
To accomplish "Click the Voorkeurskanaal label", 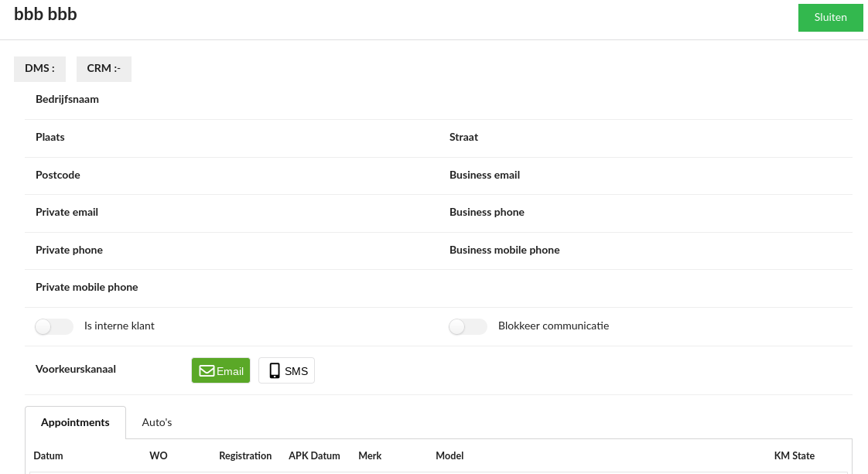I will click(76, 369).
